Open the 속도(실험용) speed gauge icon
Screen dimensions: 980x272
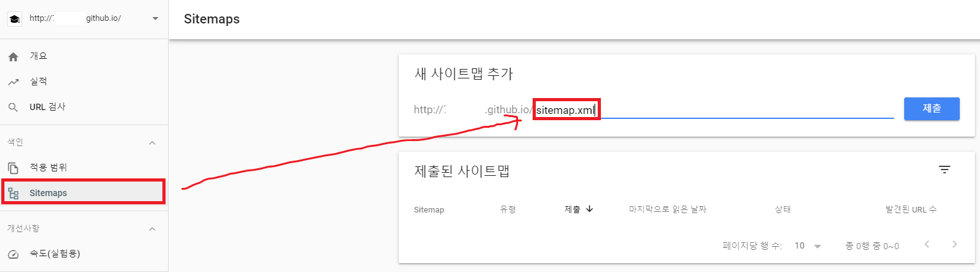click(13, 254)
